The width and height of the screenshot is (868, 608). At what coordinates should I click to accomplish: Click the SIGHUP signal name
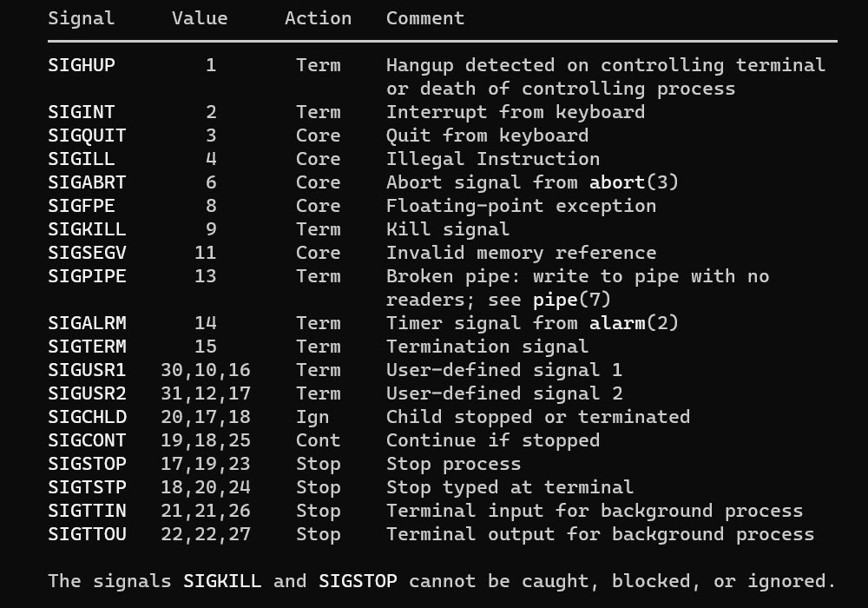(x=82, y=65)
